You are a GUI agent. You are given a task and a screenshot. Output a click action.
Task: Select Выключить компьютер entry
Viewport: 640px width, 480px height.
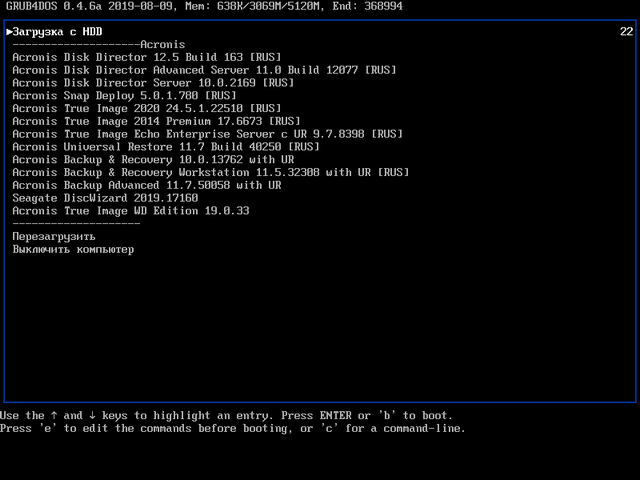pos(73,249)
